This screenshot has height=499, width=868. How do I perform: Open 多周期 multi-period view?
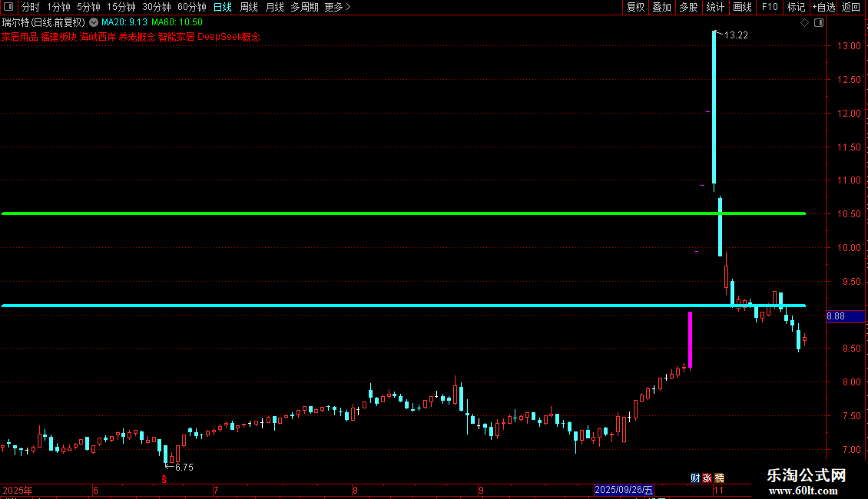pos(304,7)
